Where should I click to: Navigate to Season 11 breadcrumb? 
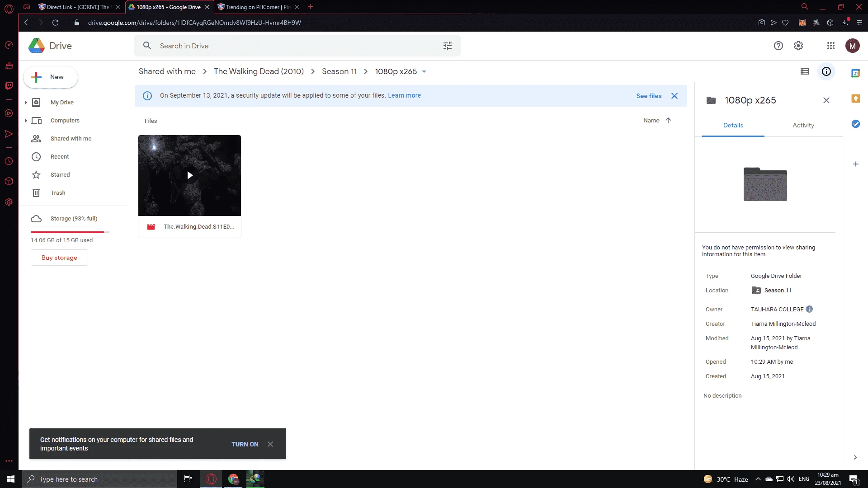[x=339, y=71]
